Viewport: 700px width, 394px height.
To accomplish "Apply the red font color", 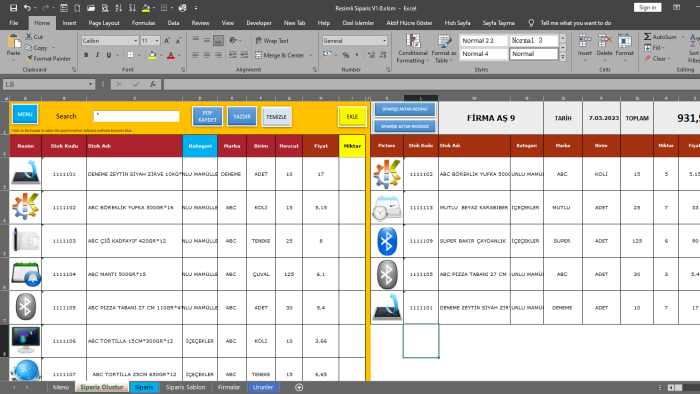I will click(171, 55).
